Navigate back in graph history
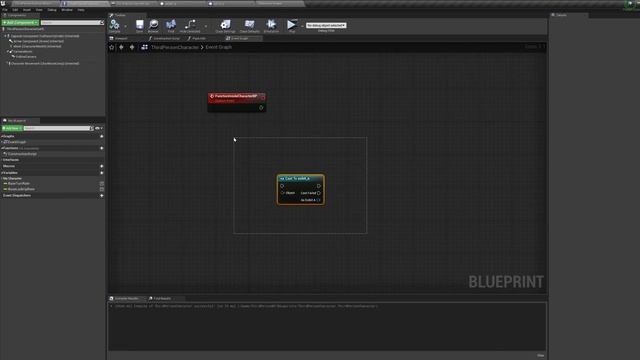This screenshot has width=640, height=360. pyautogui.click(x=122, y=47)
